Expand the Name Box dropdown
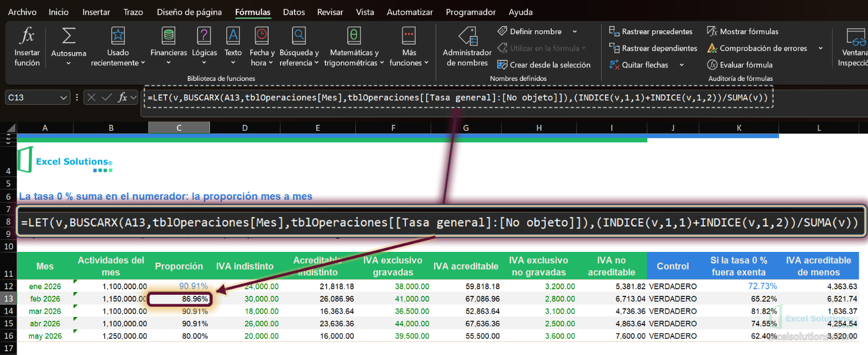This screenshot has width=868, height=355. (x=63, y=98)
